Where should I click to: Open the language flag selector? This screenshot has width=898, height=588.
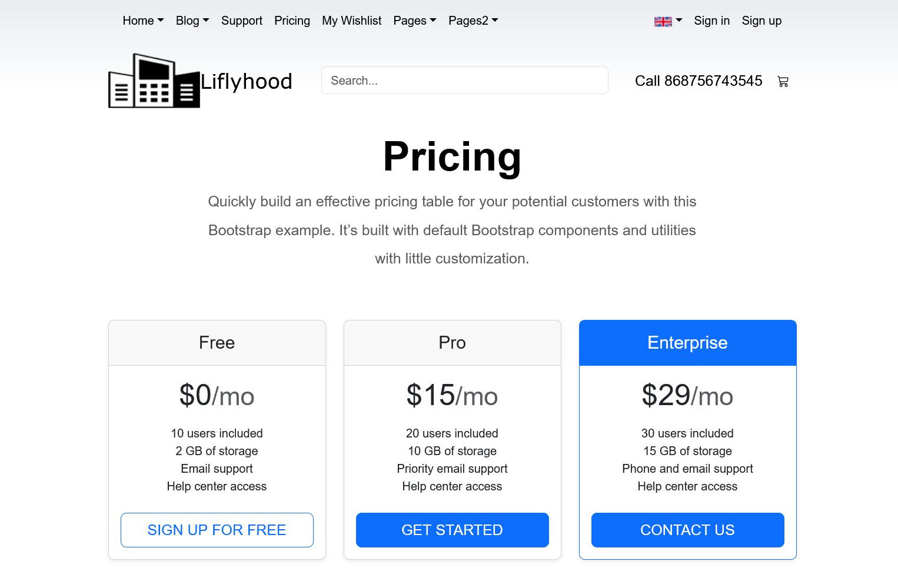(668, 21)
